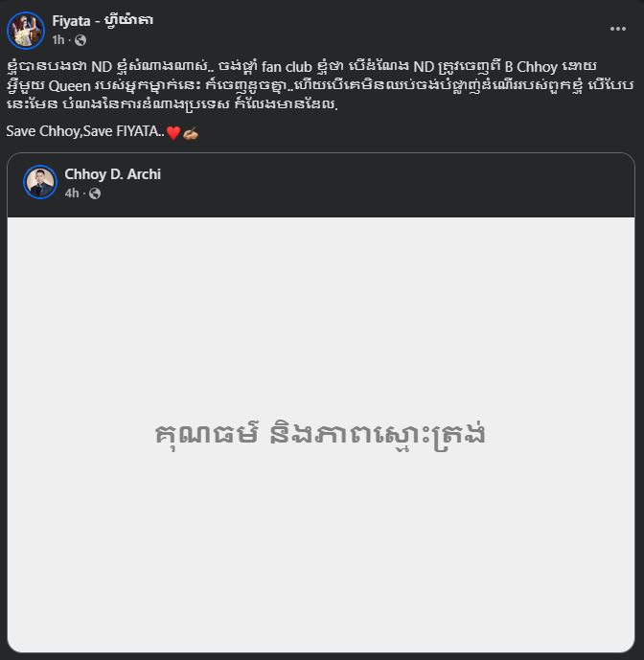Click the red heart emoji in the post
This screenshot has width=644, height=660.
pyautogui.click(x=173, y=132)
